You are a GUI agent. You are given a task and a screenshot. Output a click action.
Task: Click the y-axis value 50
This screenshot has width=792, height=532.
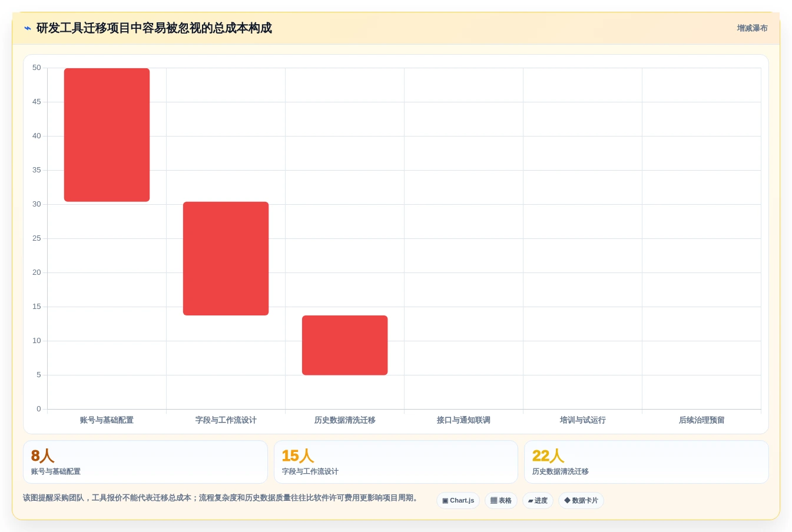(37, 68)
